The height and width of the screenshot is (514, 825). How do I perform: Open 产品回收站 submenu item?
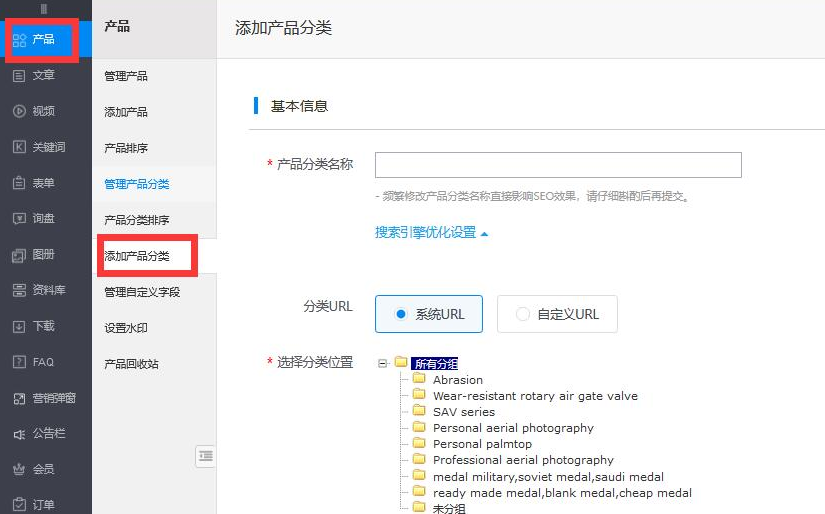pos(131,364)
